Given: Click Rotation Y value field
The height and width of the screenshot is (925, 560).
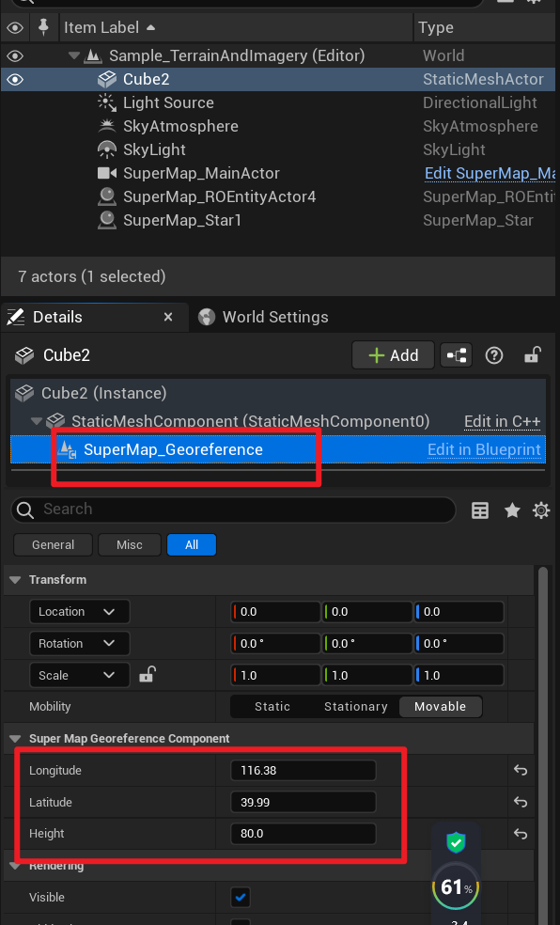Looking at the screenshot, I should pyautogui.click(x=367, y=644).
